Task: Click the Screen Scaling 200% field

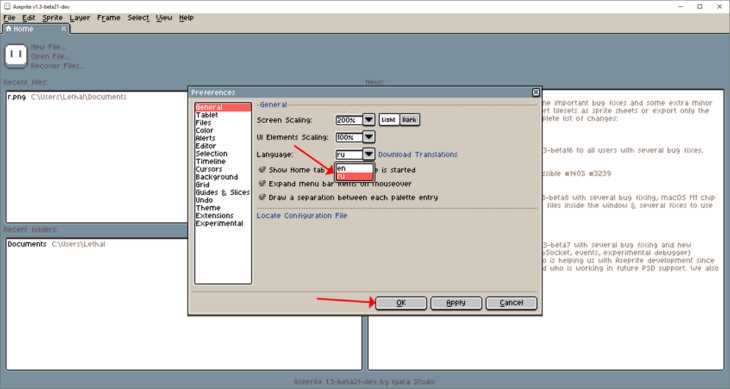Action: (349, 120)
